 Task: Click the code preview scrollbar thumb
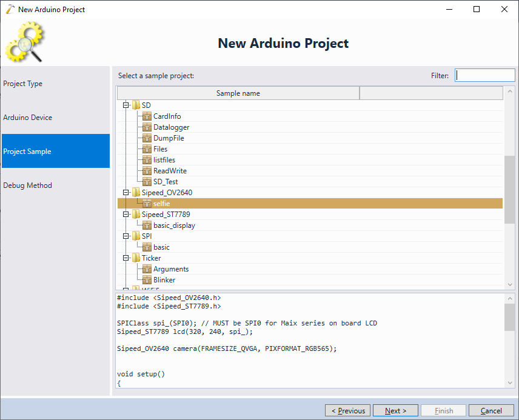click(x=510, y=317)
